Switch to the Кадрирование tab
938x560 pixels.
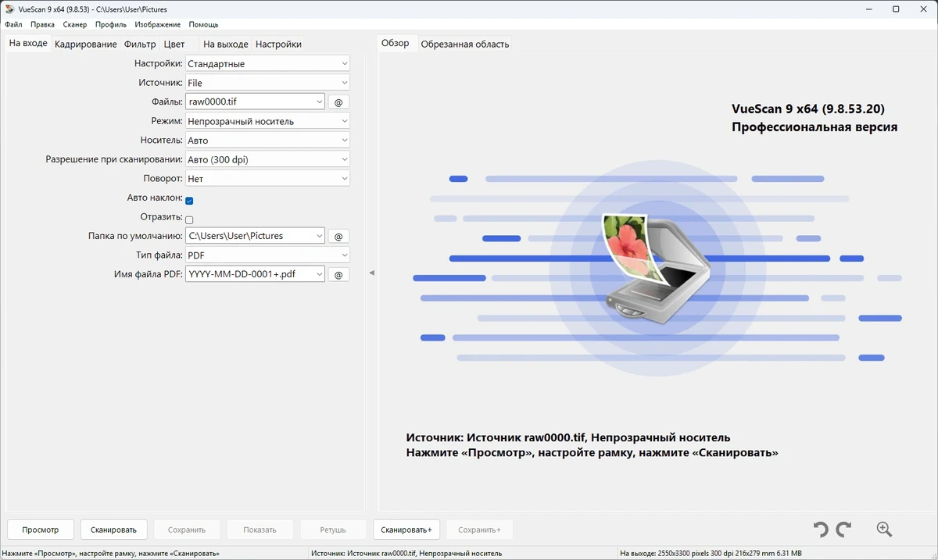86,45
